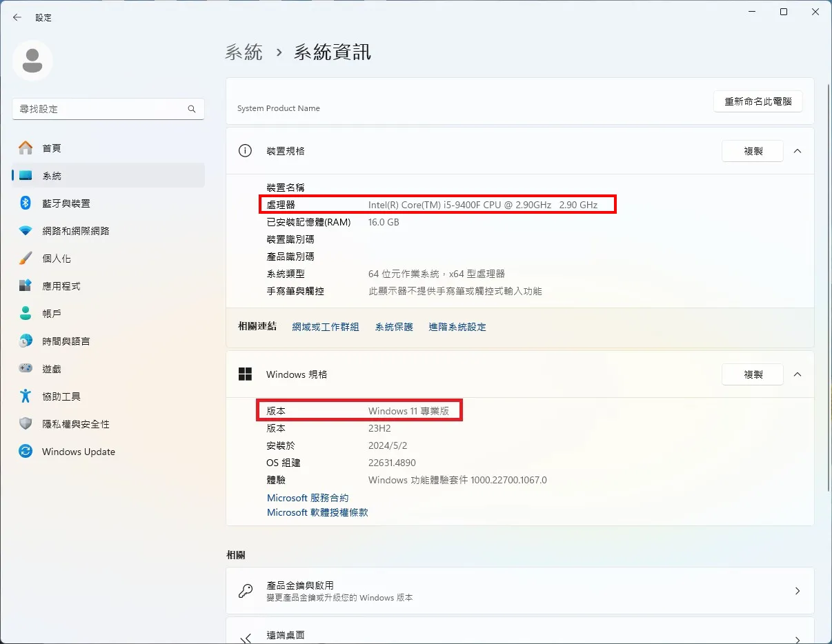Image resolution: width=832 pixels, height=644 pixels.
Task: Collapse the Windows 規格 section chevron
Action: pos(798,374)
